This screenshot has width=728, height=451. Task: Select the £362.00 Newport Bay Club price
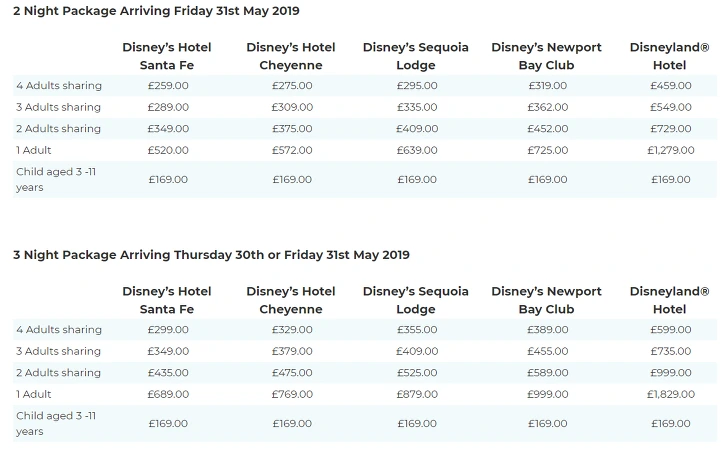[547, 107]
